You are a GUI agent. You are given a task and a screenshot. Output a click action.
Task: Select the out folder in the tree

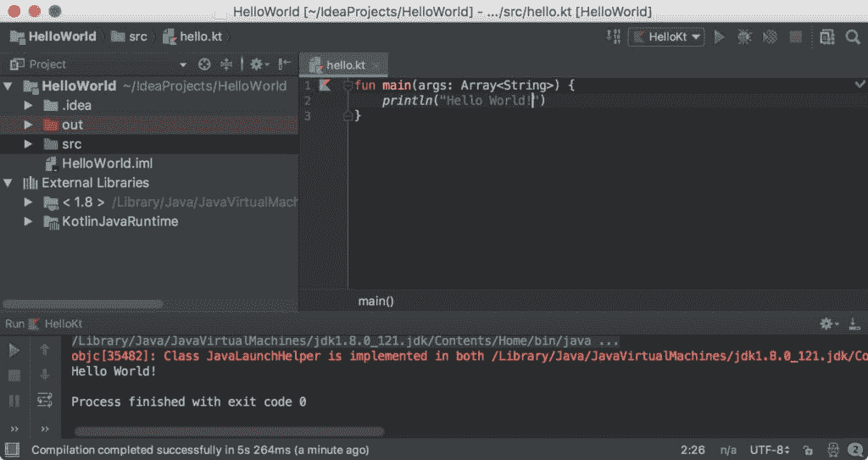pos(149,125)
